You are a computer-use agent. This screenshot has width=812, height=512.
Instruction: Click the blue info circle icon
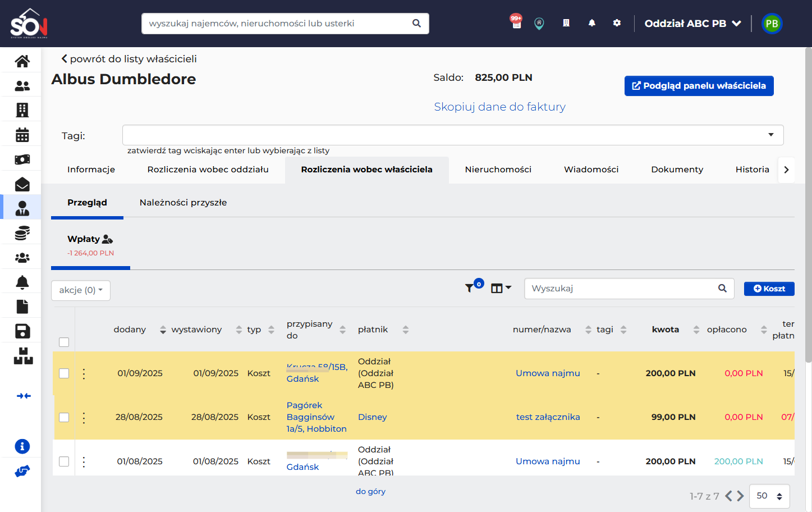(22, 446)
